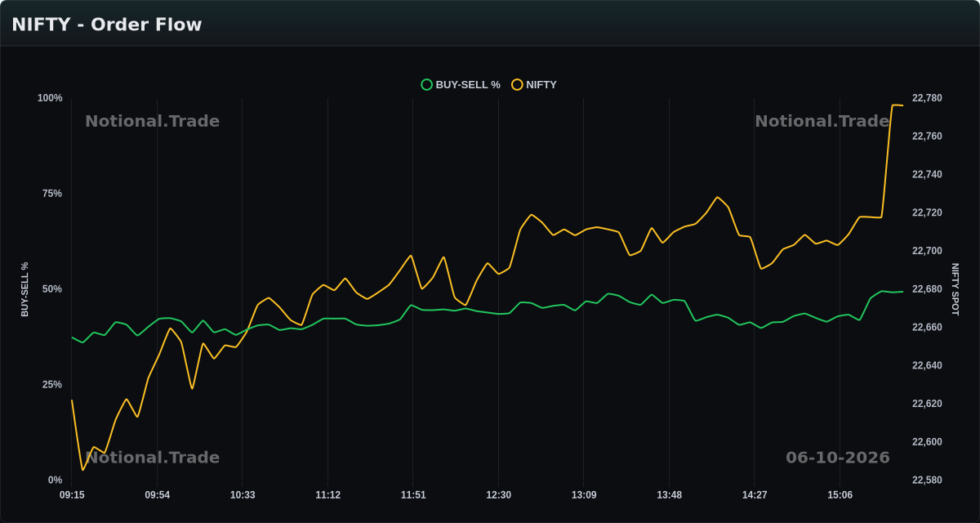980x523 pixels.
Task: Click the 22,780 price axis label
Action: (x=927, y=98)
